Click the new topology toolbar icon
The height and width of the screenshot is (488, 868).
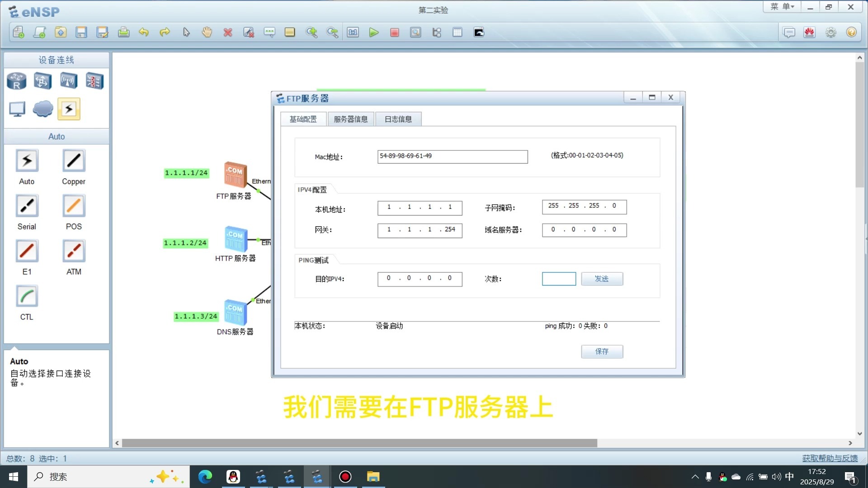pos(19,32)
